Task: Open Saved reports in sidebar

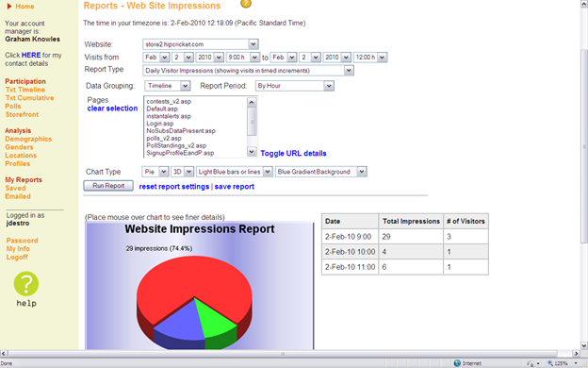Action: point(15,188)
